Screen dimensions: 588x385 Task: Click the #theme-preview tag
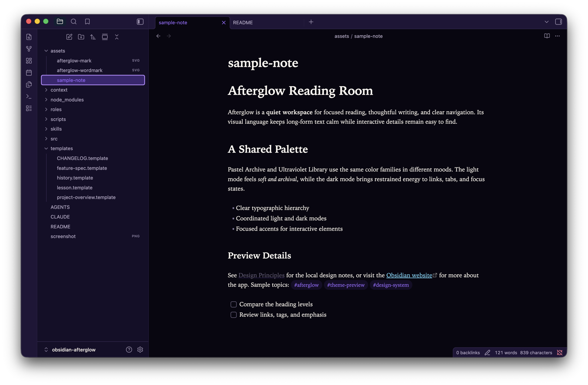[346, 285]
